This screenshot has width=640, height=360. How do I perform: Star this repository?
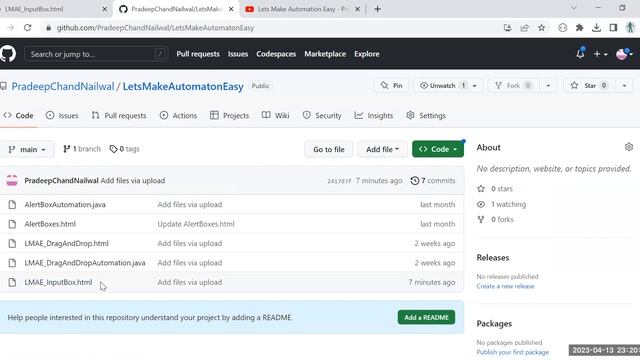click(589, 86)
